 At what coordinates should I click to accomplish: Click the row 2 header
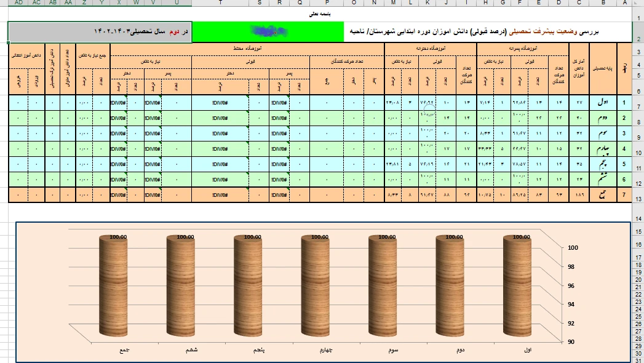pos(638,39)
